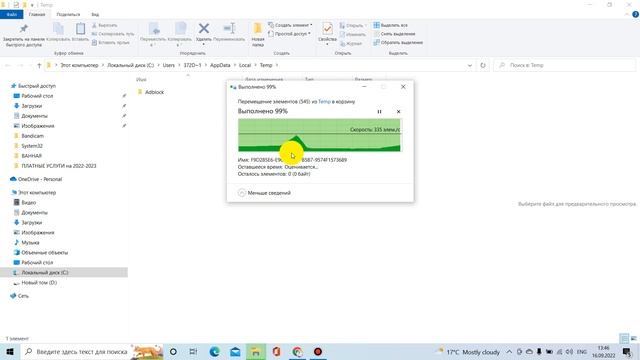640x360 pixels.
Task: Click Скопировать путь in the clipboard group
Action: click(113, 34)
